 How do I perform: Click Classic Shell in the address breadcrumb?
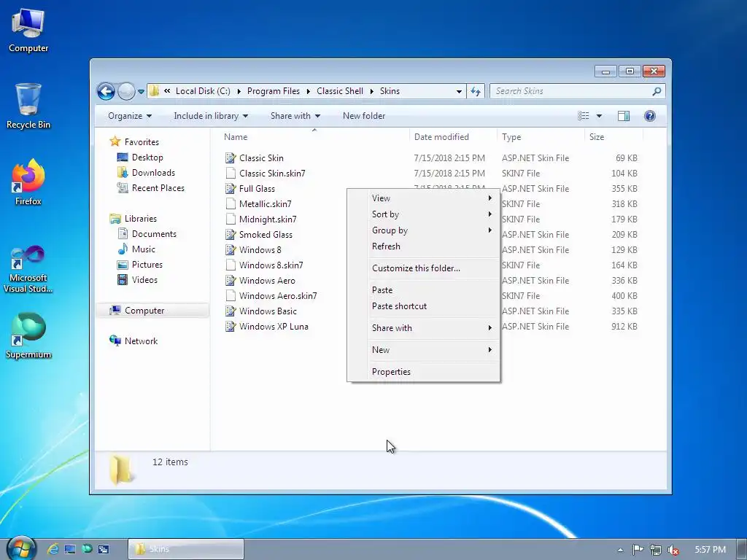click(x=340, y=91)
